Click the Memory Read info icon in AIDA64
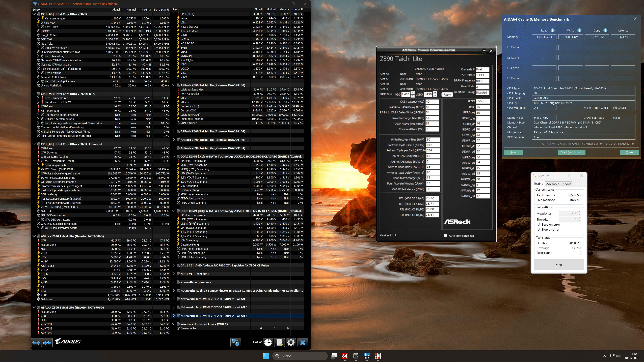The height and width of the screenshot is (362, 644). pos(552,31)
